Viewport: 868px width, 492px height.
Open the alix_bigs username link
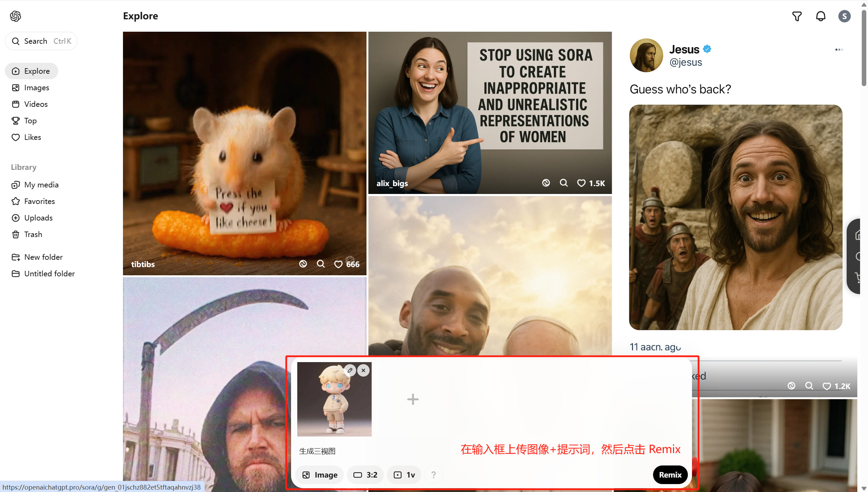coord(392,183)
